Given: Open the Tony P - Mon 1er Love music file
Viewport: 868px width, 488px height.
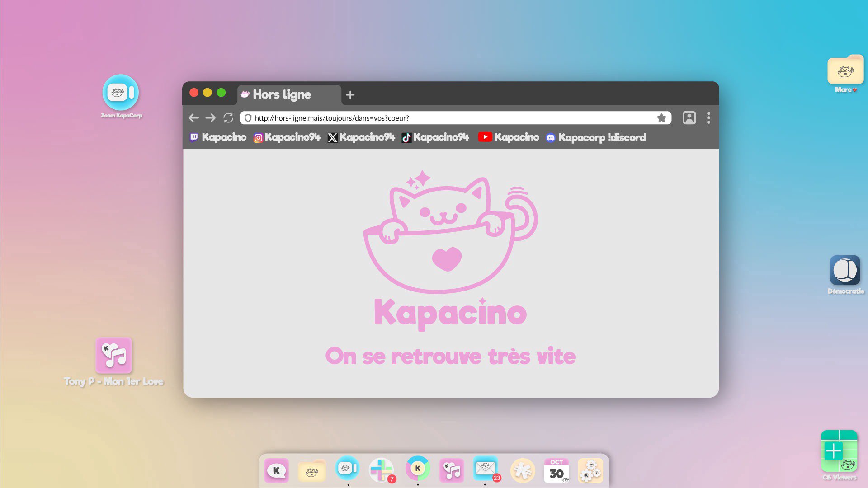Looking at the screenshot, I should 114,355.
